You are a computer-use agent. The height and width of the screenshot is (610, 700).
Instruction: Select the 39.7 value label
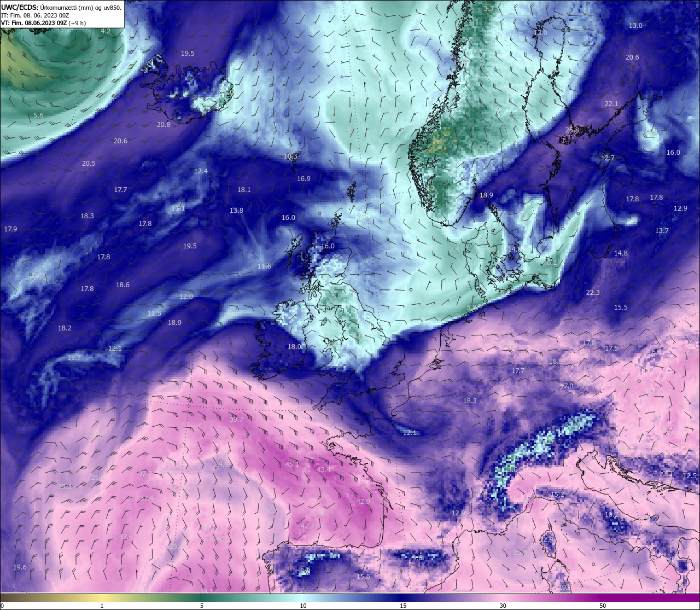(x=236, y=419)
